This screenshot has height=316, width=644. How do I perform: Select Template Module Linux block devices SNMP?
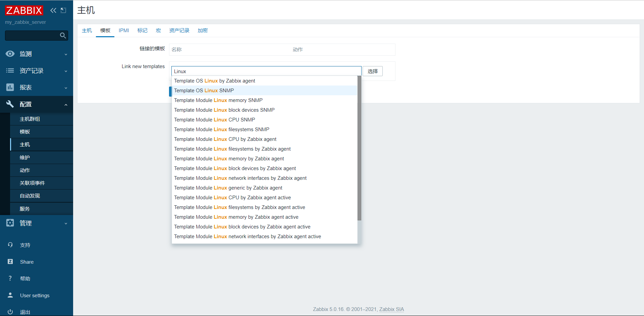pyautogui.click(x=264, y=110)
